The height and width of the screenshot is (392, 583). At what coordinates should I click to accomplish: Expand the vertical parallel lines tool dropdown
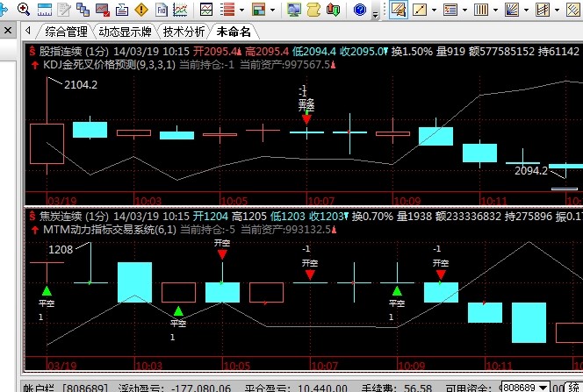click(494, 10)
